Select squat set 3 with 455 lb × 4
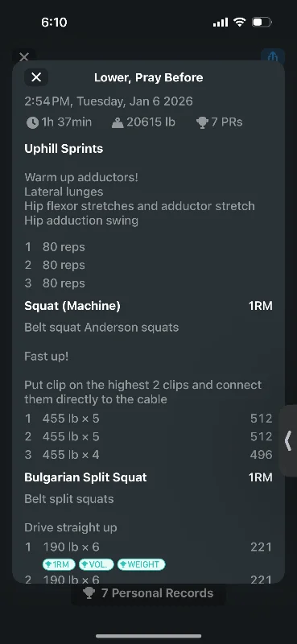Image resolution: width=297 pixels, height=644 pixels. 148,455
